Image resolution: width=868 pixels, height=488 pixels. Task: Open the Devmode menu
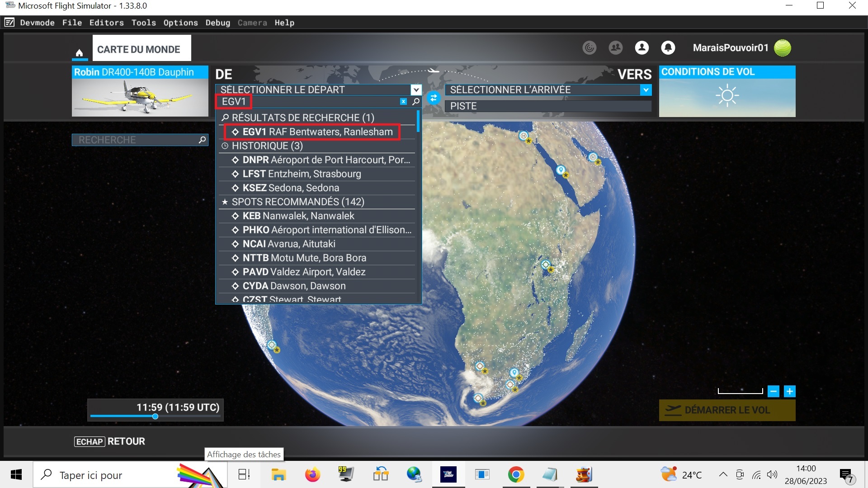pos(37,23)
